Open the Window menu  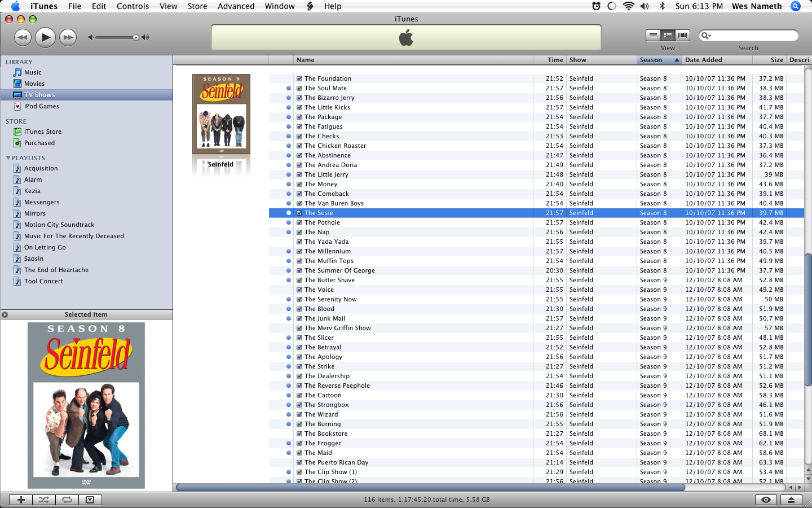pyautogui.click(x=280, y=6)
